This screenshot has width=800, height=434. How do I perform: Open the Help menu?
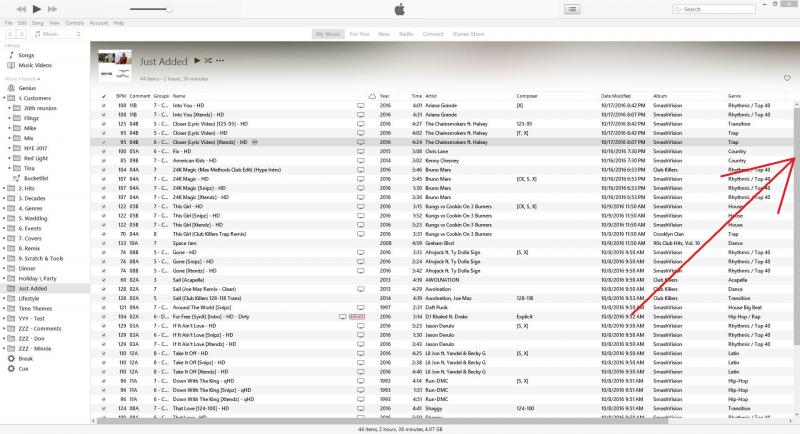coord(118,23)
